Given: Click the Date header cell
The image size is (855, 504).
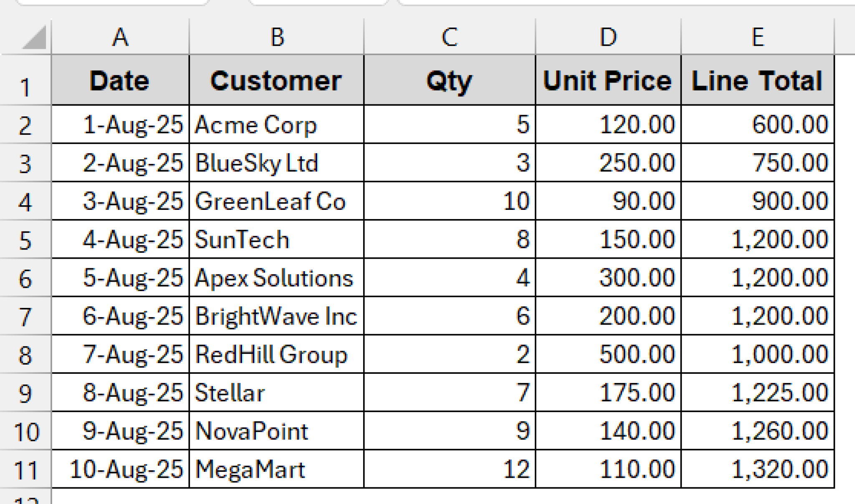Looking at the screenshot, I should pos(121,81).
